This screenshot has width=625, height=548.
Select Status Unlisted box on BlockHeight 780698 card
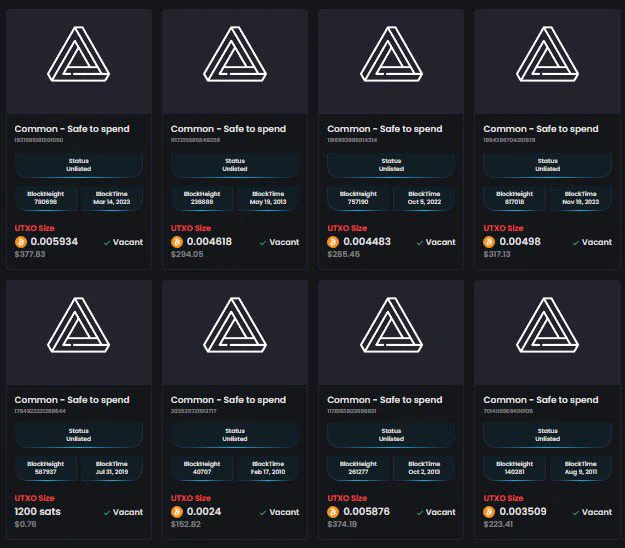click(79, 165)
